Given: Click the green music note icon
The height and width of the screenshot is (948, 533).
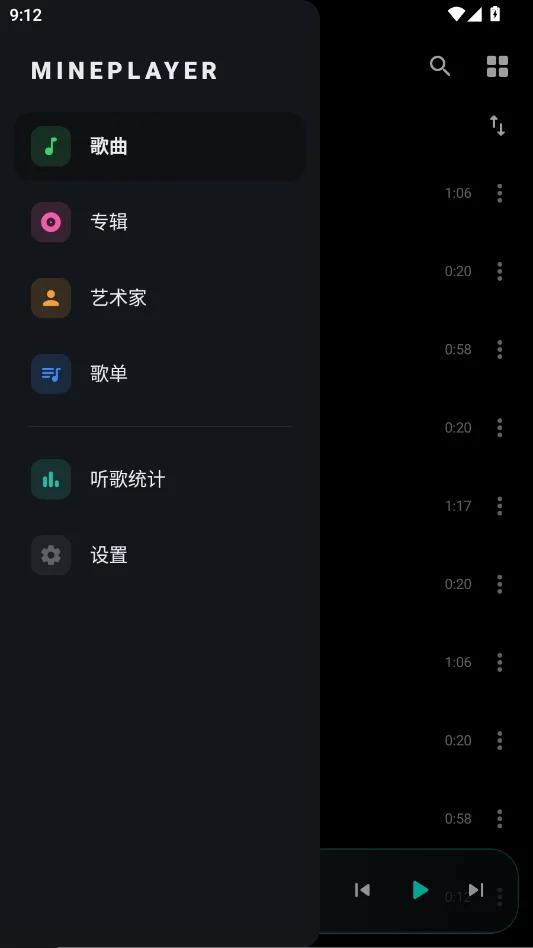Looking at the screenshot, I should point(51,146).
